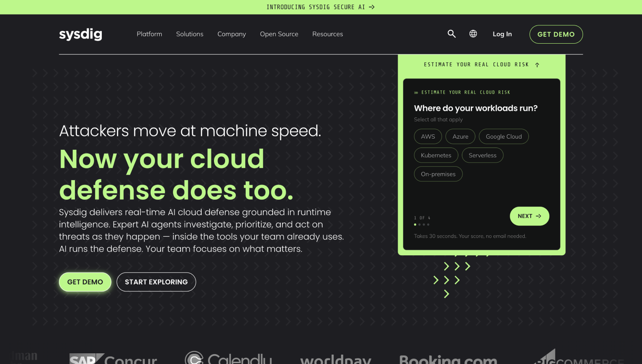Select the Kubernetes workload option
This screenshot has height=364, width=642.
[x=436, y=155]
